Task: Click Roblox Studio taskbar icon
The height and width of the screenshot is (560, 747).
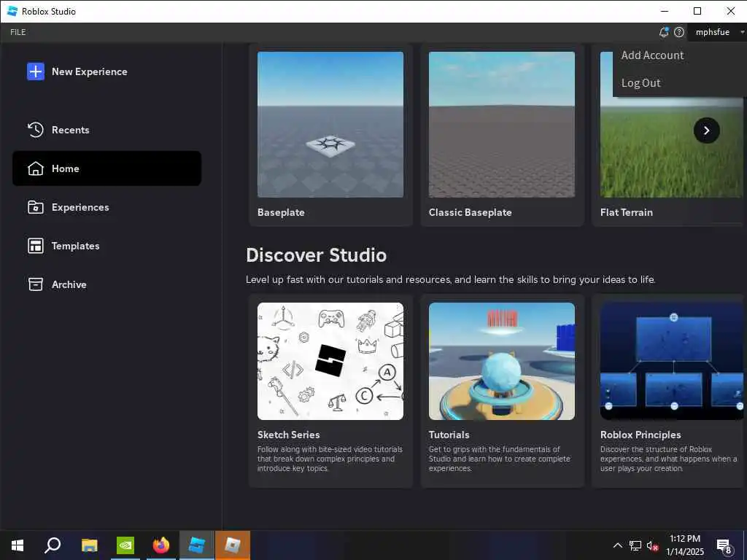Action: pos(197,545)
